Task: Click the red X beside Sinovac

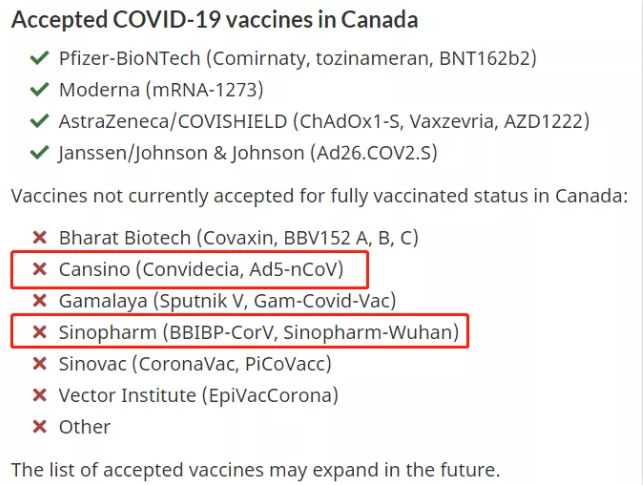Action: coord(40,363)
